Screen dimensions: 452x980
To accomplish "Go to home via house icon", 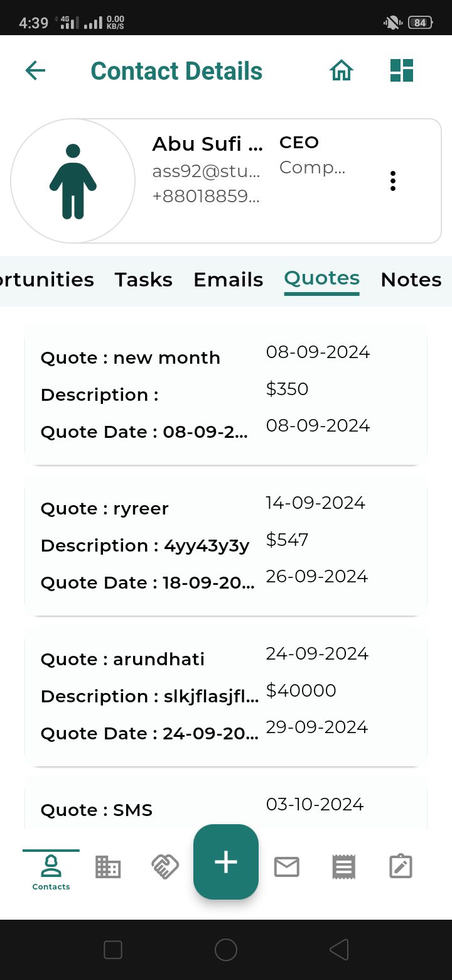I will pyautogui.click(x=342, y=70).
